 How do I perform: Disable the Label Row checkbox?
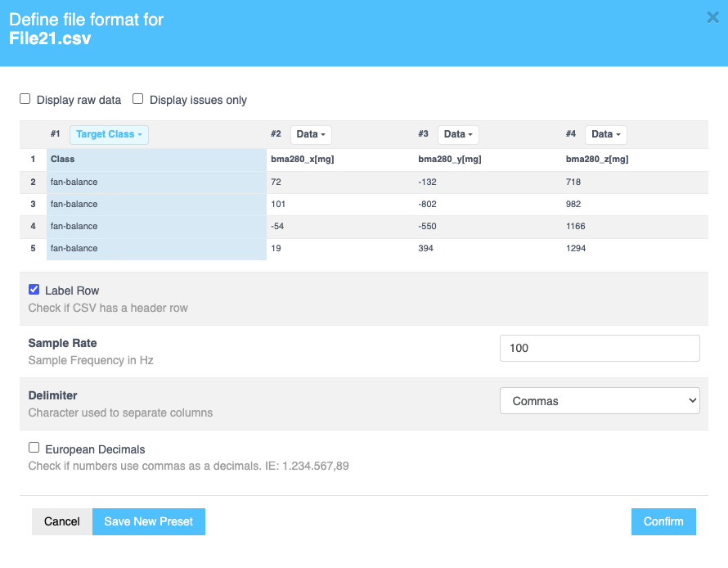[x=34, y=289]
